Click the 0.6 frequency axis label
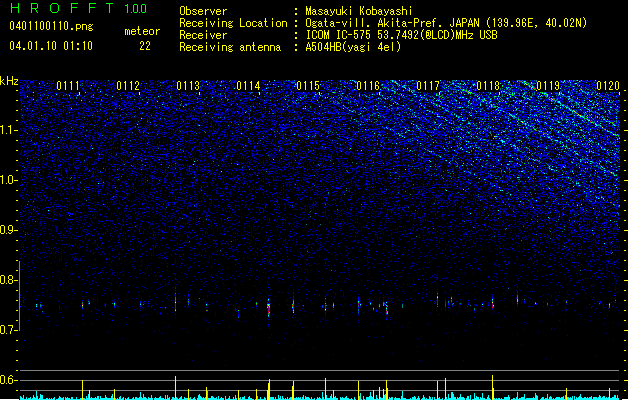 point(8,380)
